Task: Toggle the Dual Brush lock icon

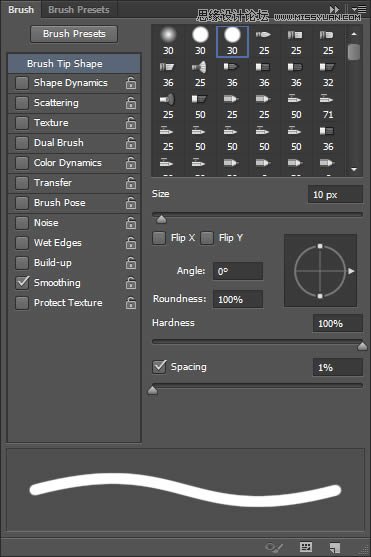Action: pos(131,143)
